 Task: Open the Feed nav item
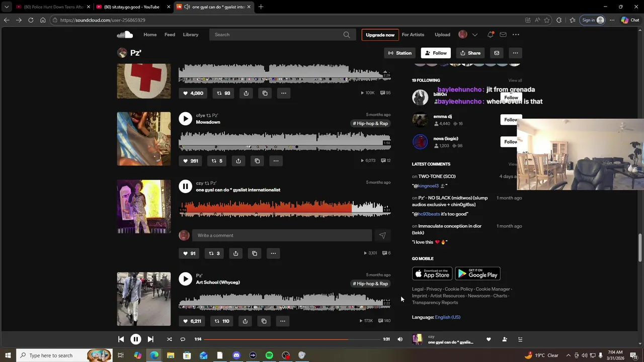point(170,35)
